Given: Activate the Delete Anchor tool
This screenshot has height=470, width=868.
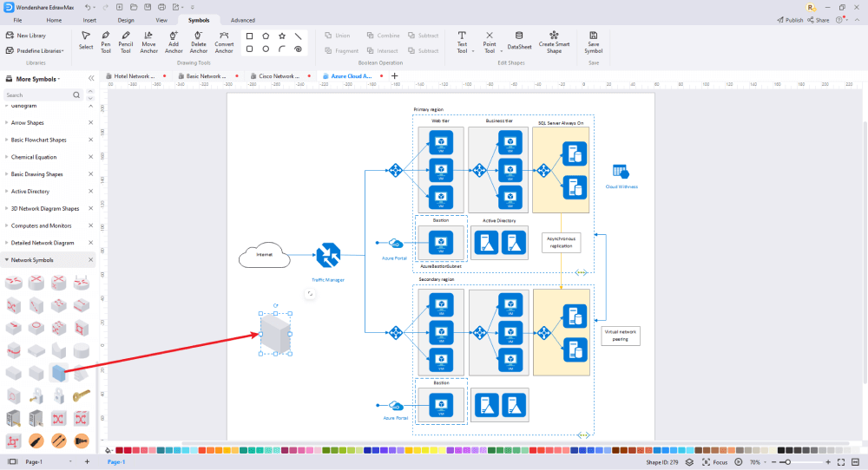Looking at the screenshot, I should pos(198,42).
